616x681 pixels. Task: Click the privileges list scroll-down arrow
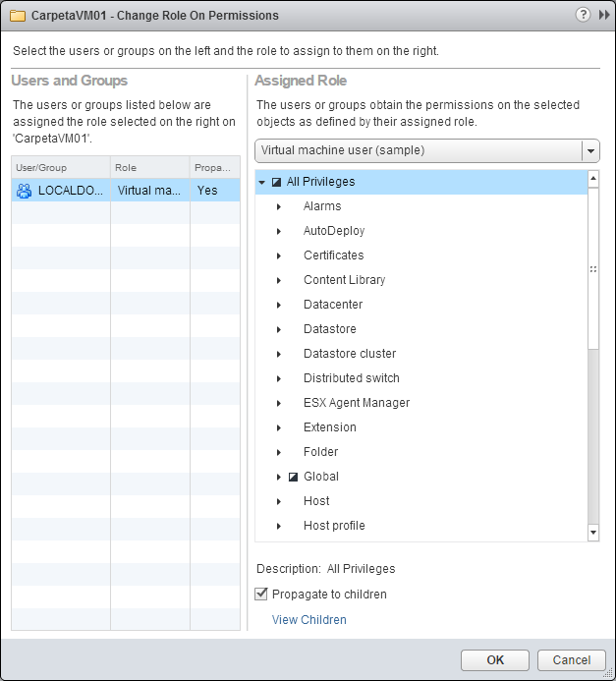[593, 532]
